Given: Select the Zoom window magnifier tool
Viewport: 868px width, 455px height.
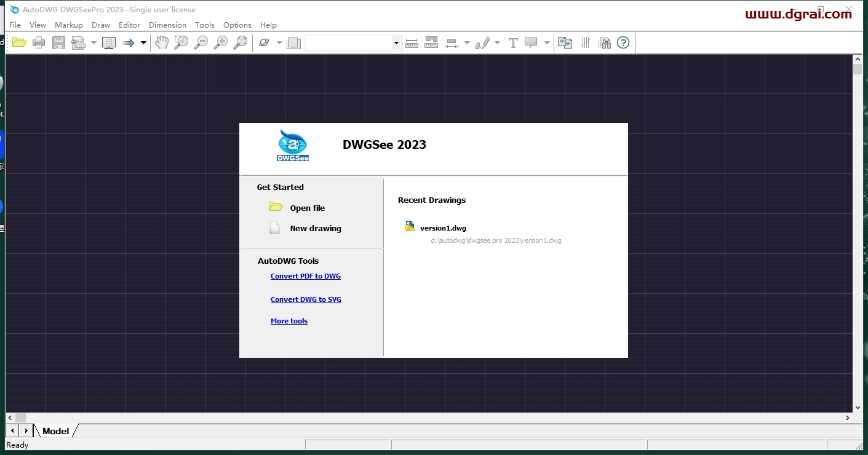Looking at the screenshot, I should [181, 42].
